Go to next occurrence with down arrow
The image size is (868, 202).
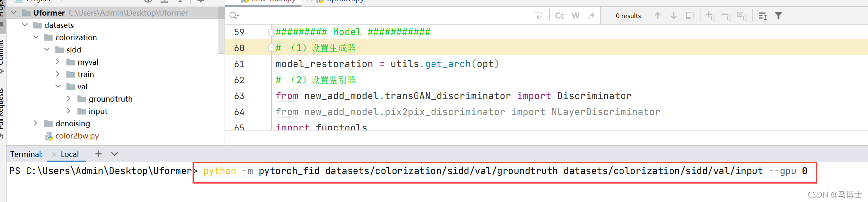click(x=674, y=16)
